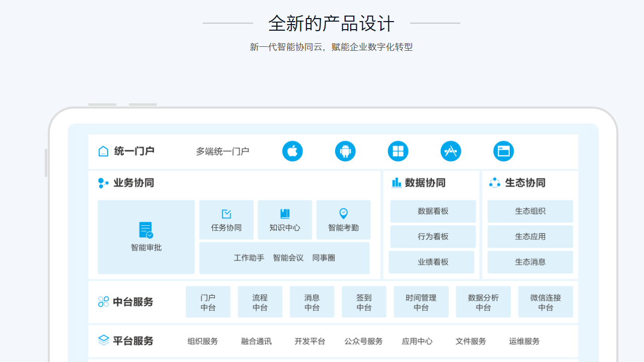Click the 数据协同 bar chart icon
The width and height of the screenshot is (644, 362).
click(x=396, y=183)
